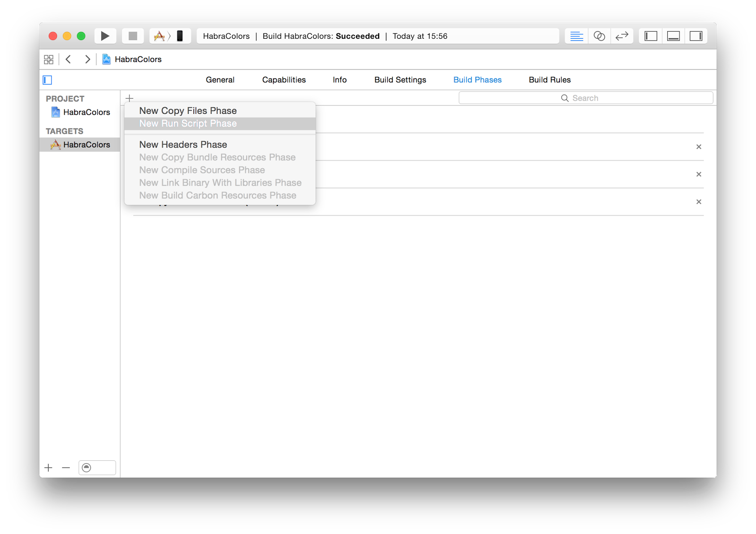Open the Info tab
The height and width of the screenshot is (534, 756).
click(x=340, y=80)
